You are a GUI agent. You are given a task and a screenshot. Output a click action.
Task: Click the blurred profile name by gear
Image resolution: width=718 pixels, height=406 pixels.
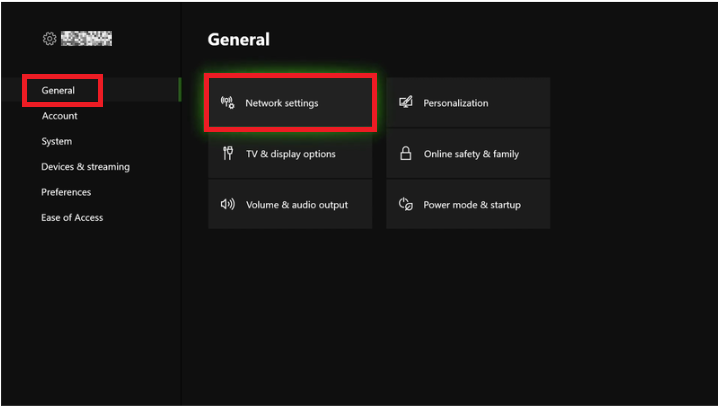tap(86, 39)
